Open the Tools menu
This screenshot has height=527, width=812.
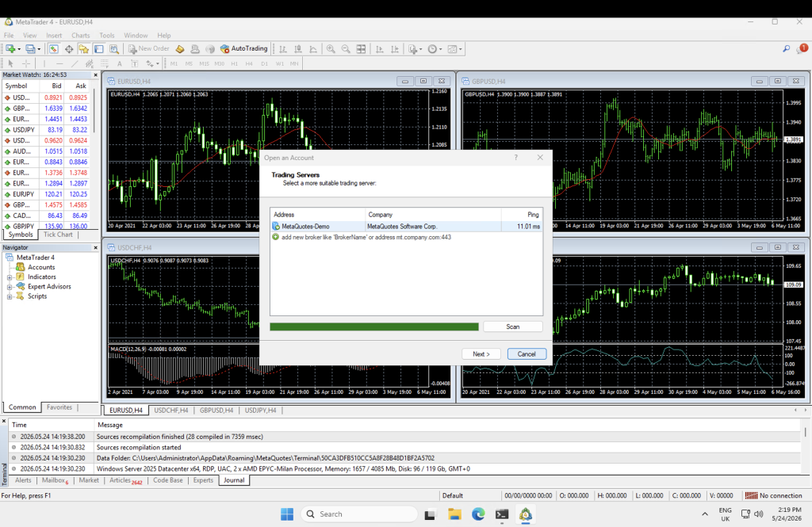click(x=107, y=35)
